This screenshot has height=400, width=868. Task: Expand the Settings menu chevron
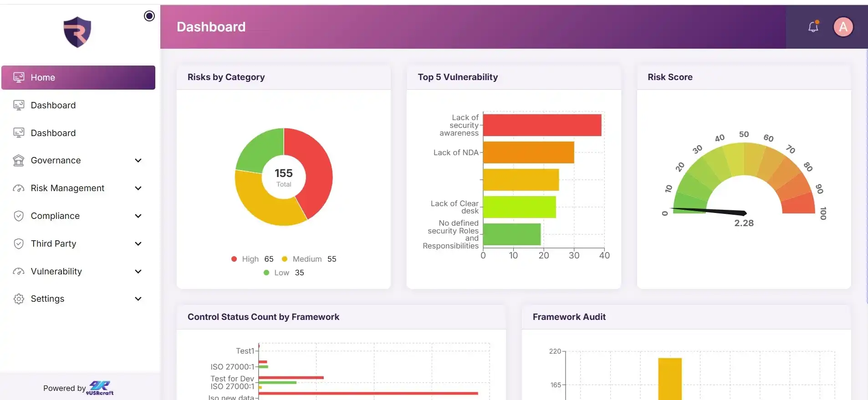click(x=138, y=299)
